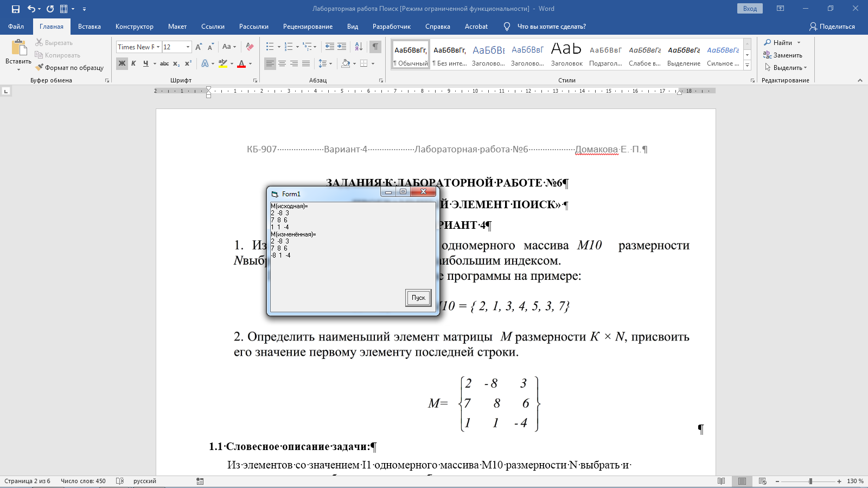Toggle bold (Ж) formatting
The width and height of the screenshot is (868, 488).
[x=122, y=63]
